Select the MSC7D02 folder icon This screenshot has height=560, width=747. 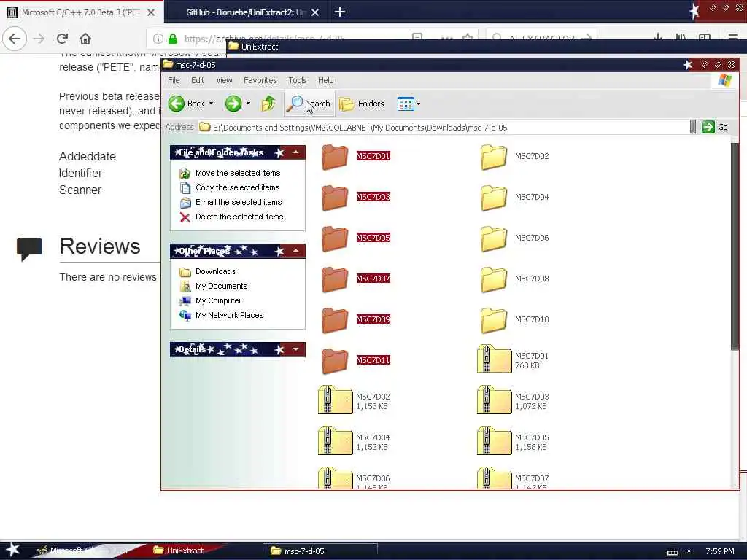pos(494,157)
